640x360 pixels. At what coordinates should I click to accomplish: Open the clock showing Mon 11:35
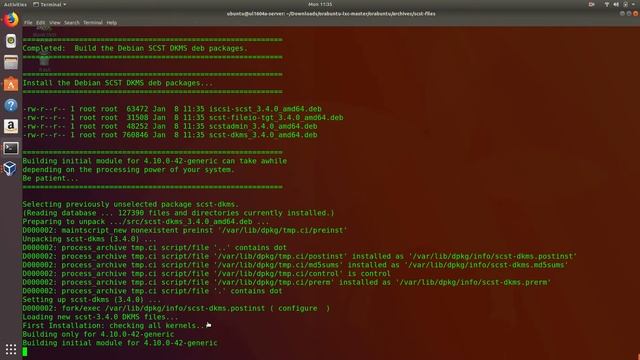point(320,4)
